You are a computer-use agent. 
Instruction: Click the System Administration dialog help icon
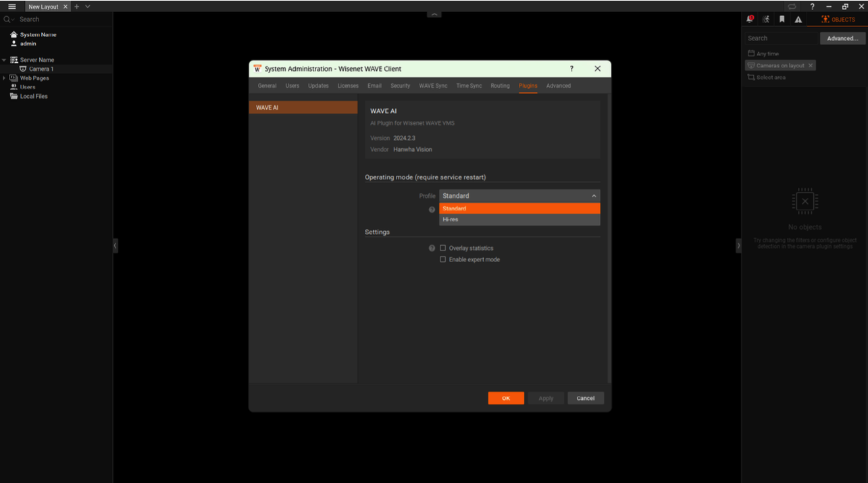571,69
